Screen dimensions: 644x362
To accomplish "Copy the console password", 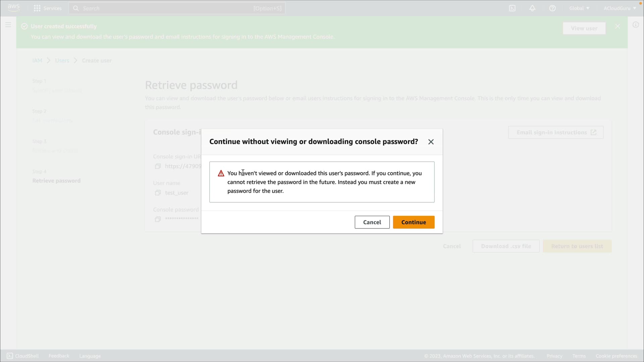I will [158, 219].
